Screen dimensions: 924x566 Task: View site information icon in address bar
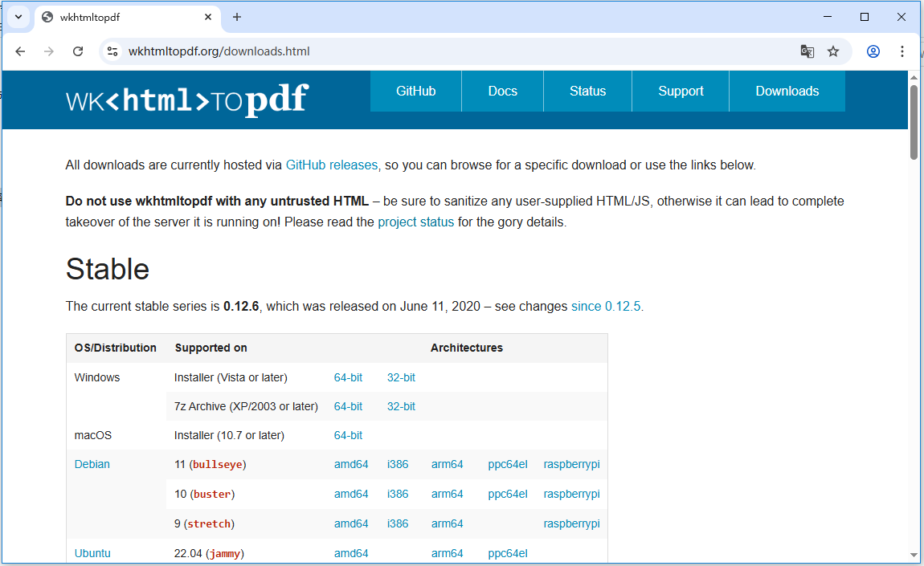point(112,51)
